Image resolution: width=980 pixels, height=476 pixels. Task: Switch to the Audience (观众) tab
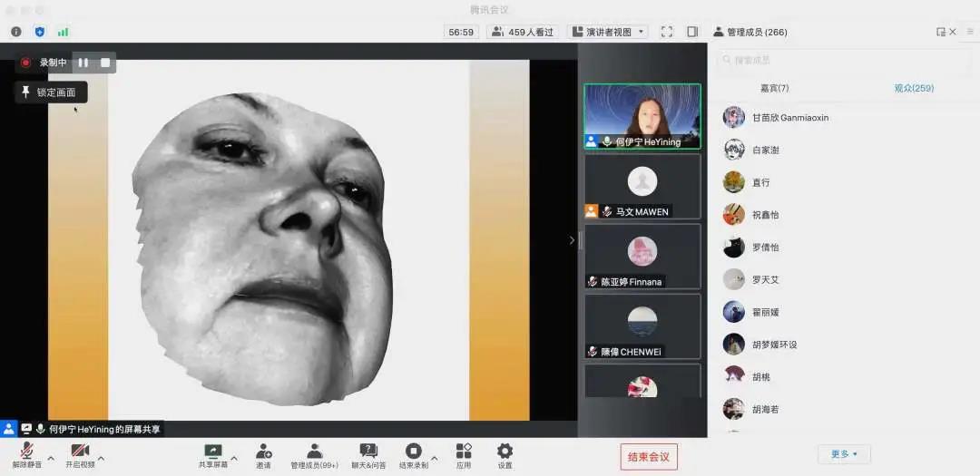913,88
